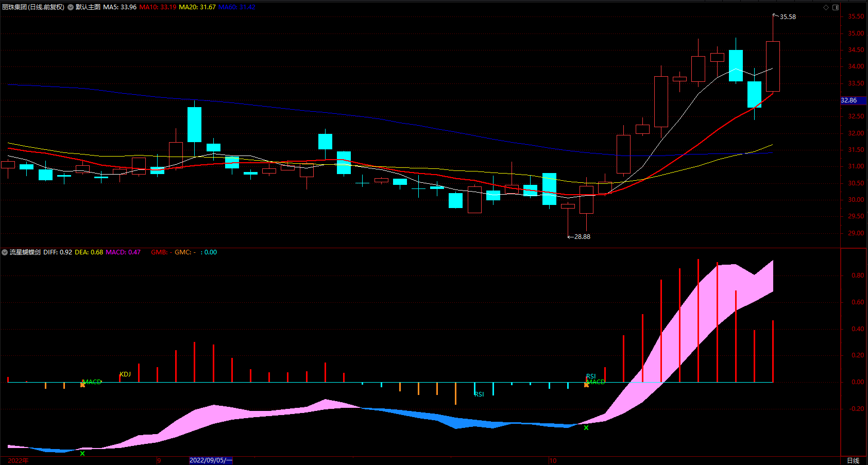Click the 日线 period label at bottom-right

pyautogui.click(x=853, y=461)
